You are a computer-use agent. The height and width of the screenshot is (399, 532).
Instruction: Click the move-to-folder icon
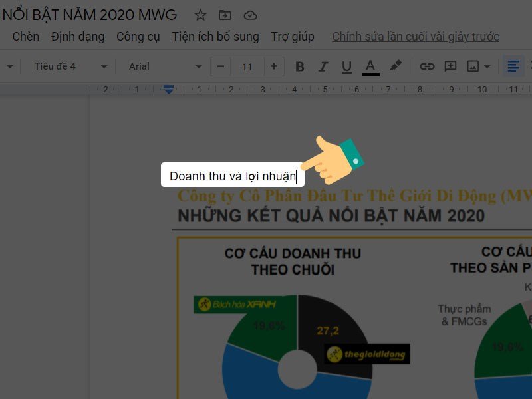pyautogui.click(x=225, y=15)
